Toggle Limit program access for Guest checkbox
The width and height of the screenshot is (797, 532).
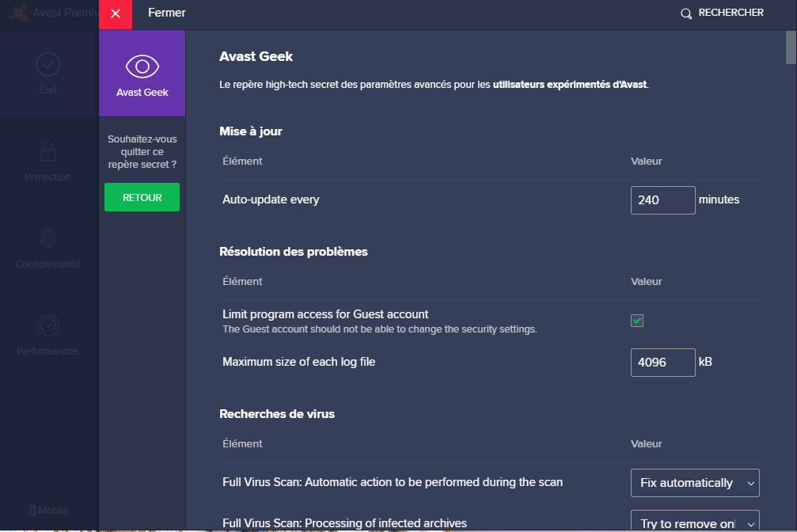tap(637, 321)
